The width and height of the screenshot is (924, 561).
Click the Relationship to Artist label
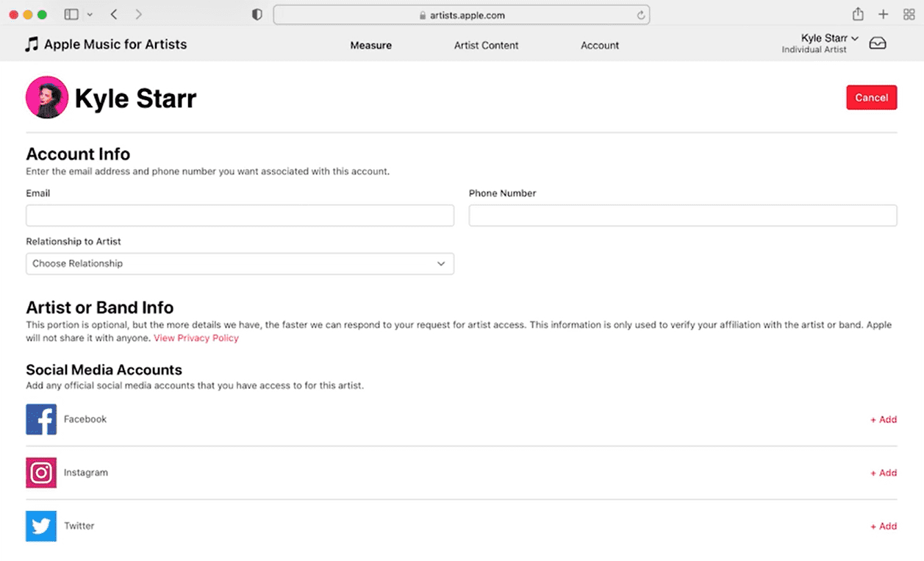pos(74,241)
